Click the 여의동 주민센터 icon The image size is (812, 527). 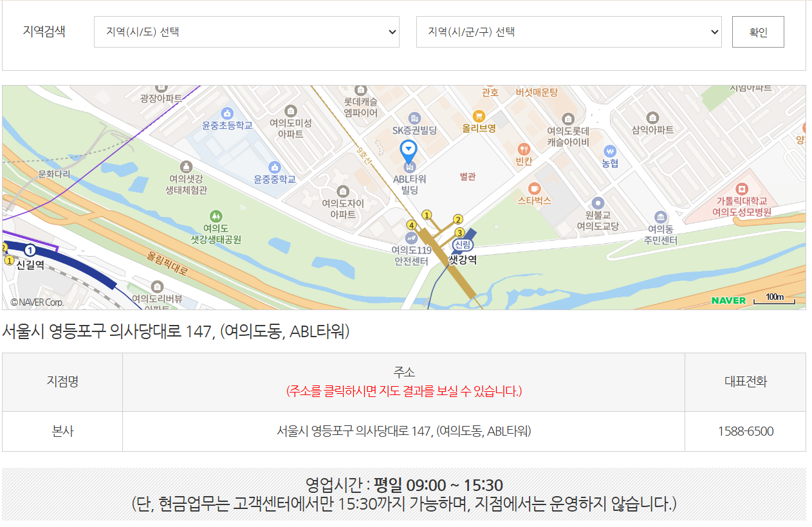pos(660,217)
